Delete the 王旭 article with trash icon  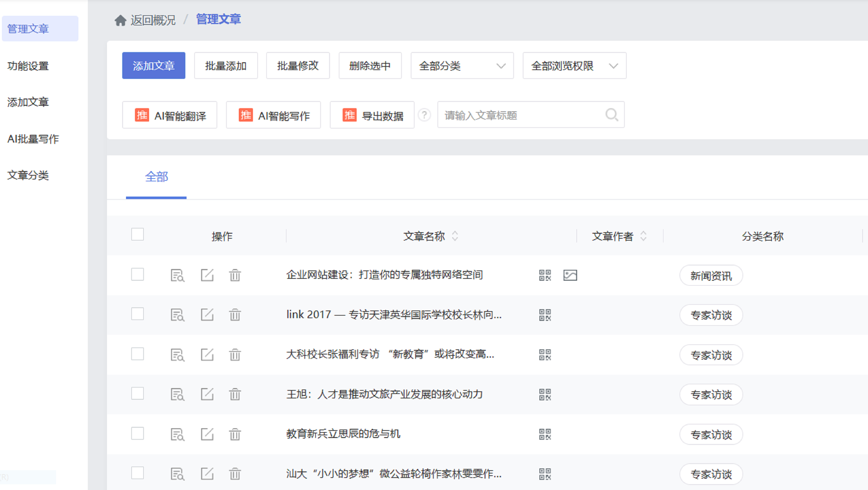pos(235,394)
